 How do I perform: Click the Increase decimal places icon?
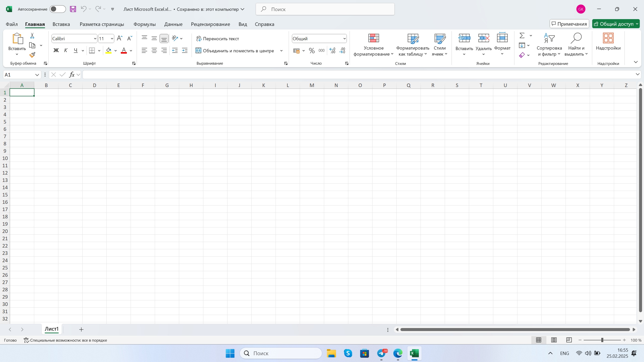332,51
